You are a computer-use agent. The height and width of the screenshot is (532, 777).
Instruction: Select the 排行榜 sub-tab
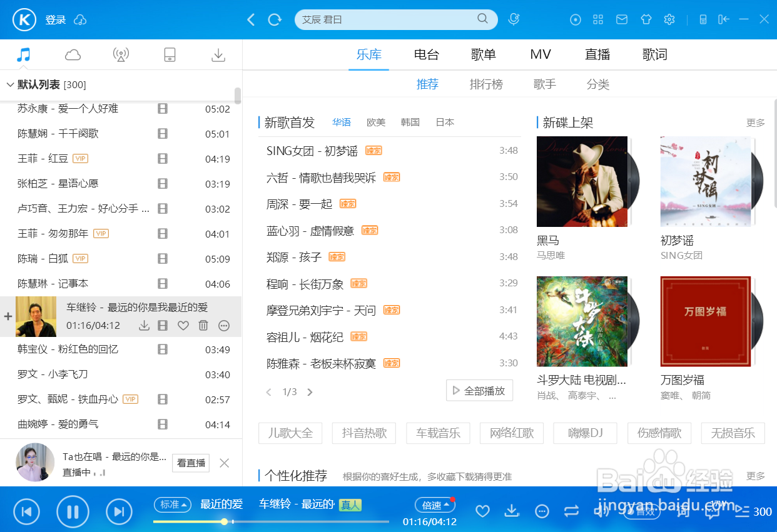[486, 84]
